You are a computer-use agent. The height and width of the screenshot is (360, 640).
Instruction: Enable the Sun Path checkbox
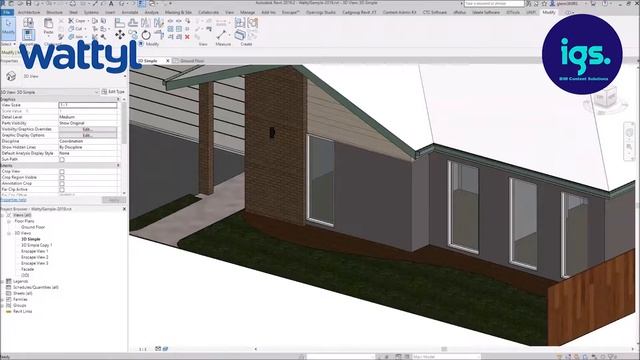[62, 160]
